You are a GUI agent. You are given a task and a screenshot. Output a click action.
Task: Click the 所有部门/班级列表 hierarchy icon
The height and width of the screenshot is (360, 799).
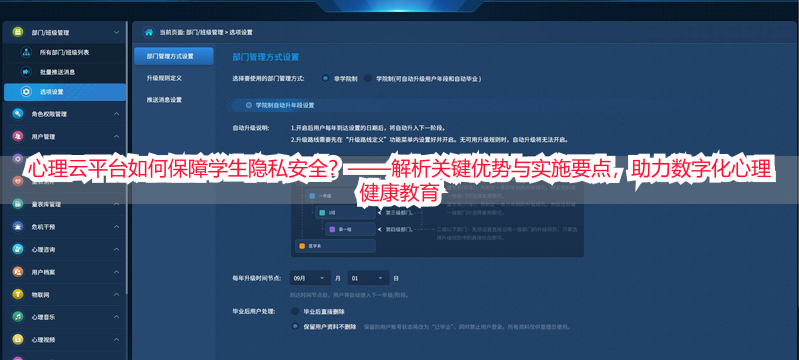tap(26, 52)
